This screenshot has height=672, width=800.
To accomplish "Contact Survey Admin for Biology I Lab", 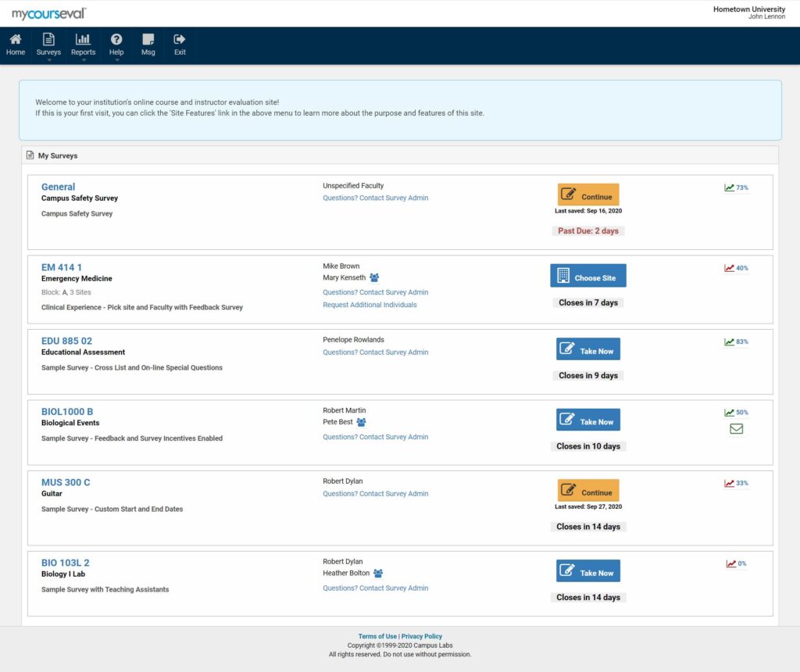I will 376,588.
